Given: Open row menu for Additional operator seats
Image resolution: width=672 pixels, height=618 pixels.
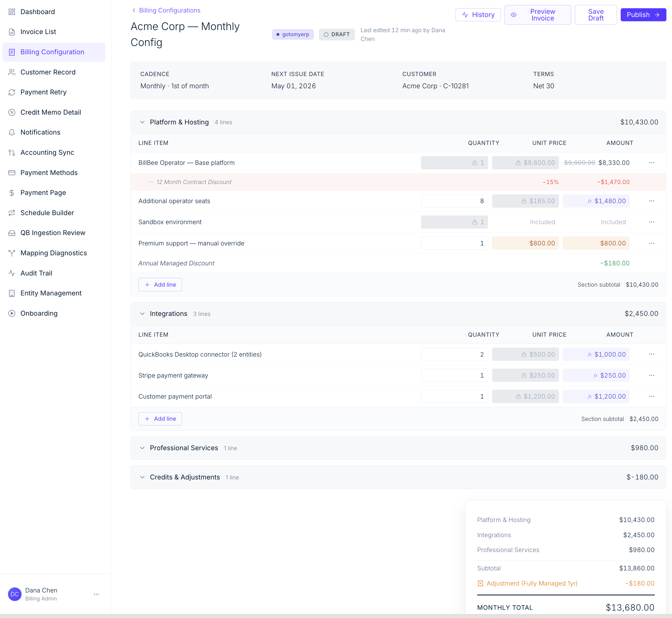Looking at the screenshot, I should click(x=652, y=201).
